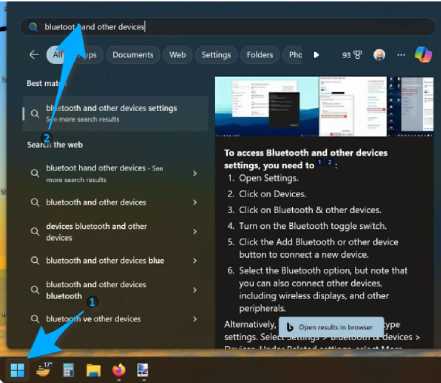
Task: Select suggestion 'bluetooth and other devices bluetooth'
Action: pyautogui.click(x=115, y=290)
